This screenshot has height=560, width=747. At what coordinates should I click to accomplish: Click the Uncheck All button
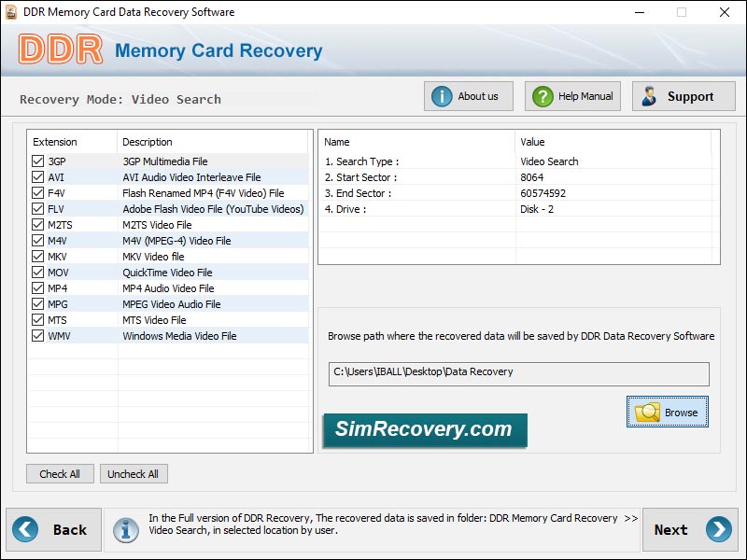(x=134, y=473)
